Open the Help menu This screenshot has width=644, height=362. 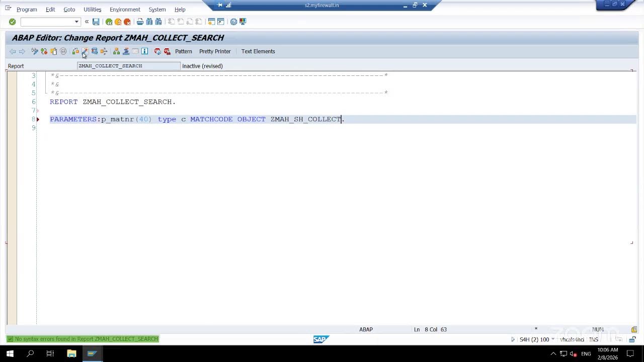(x=180, y=10)
